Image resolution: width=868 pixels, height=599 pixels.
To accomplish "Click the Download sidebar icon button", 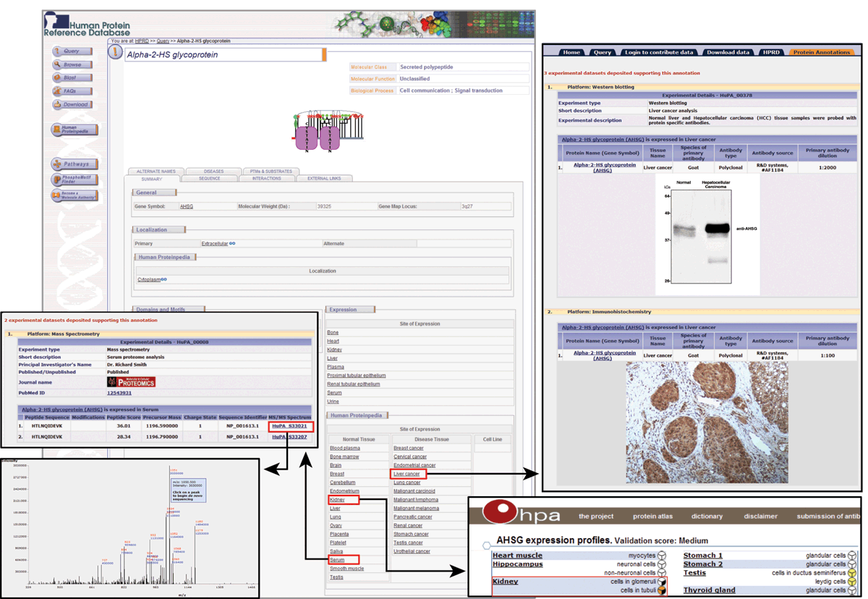I will pyautogui.click(x=72, y=104).
